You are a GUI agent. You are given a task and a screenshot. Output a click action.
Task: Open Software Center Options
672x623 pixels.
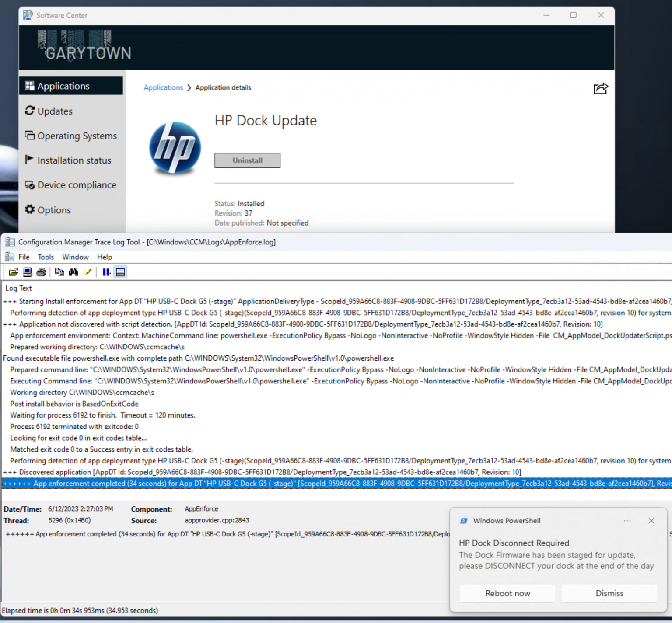pos(54,210)
